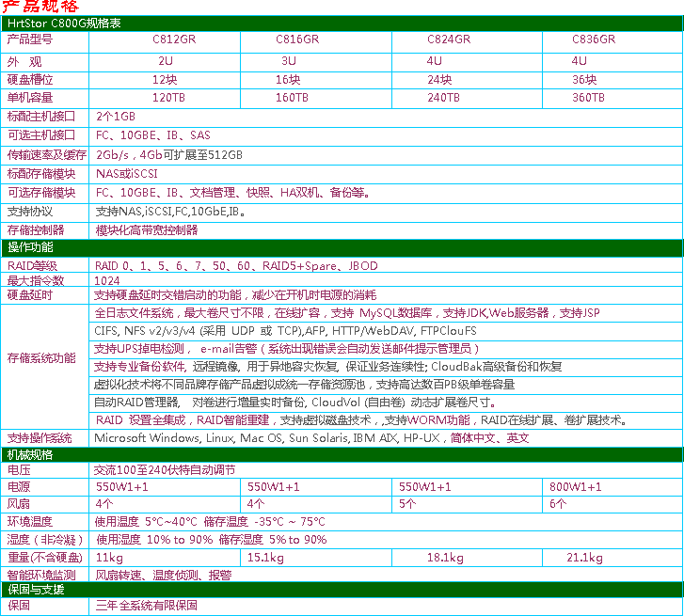The height and width of the screenshot is (616, 684).
Task: Click the 'CIFS, NFS v2/v3/v4' protocols line
Action: point(285,331)
